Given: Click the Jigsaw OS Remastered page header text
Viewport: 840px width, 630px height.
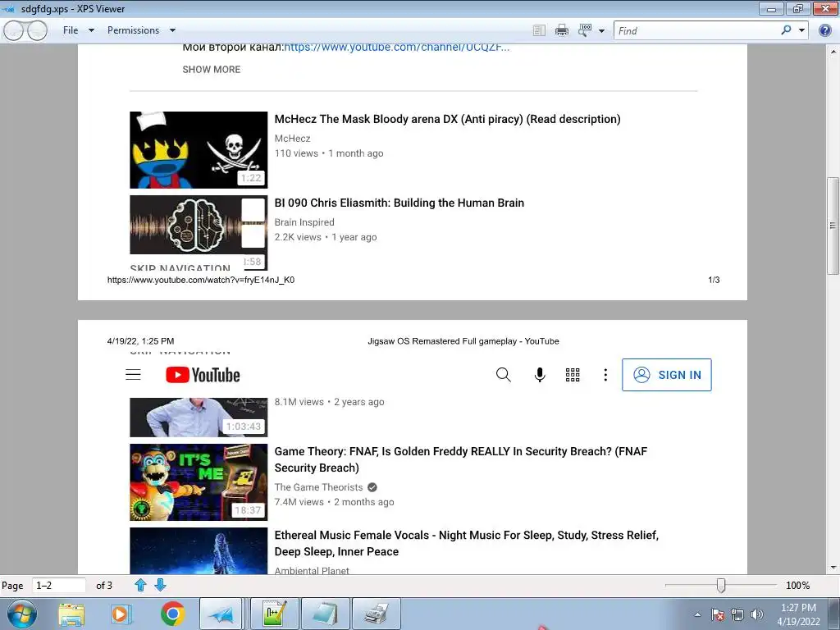Looking at the screenshot, I should click(x=463, y=341).
